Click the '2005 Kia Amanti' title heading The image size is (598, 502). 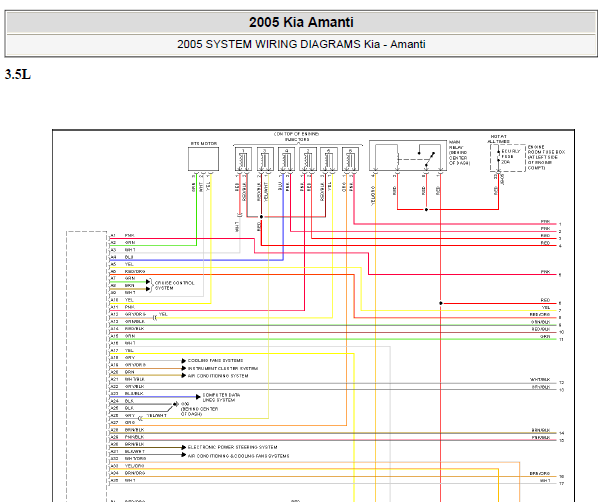pos(301,22)
